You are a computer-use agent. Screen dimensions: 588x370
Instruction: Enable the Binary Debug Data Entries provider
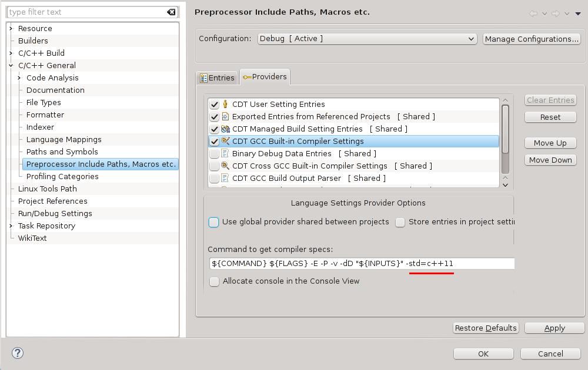214,154
